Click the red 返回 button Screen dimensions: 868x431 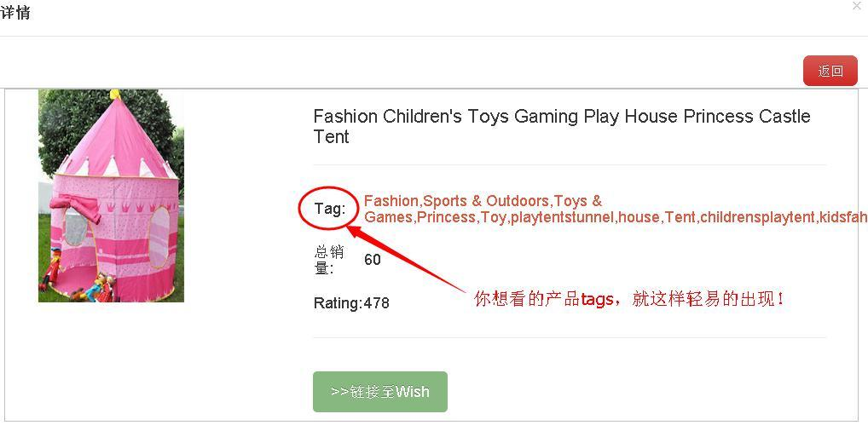pos(830,71)
